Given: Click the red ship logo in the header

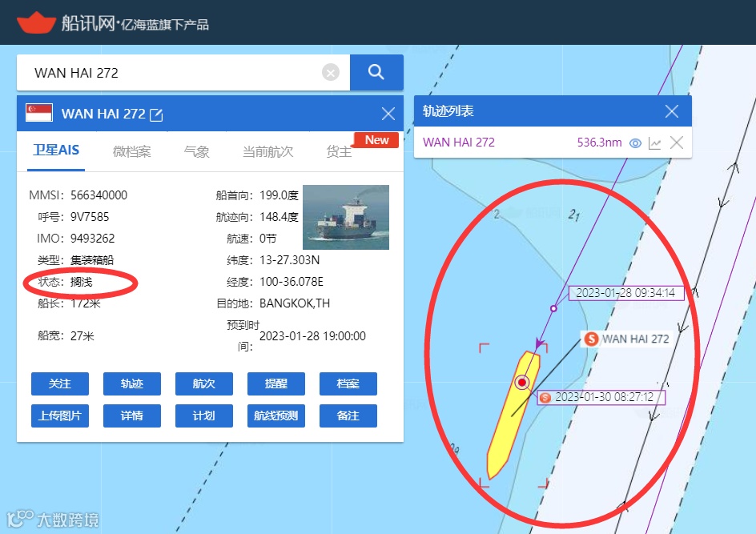Looking at the screenshot, I should pos(36,22).
